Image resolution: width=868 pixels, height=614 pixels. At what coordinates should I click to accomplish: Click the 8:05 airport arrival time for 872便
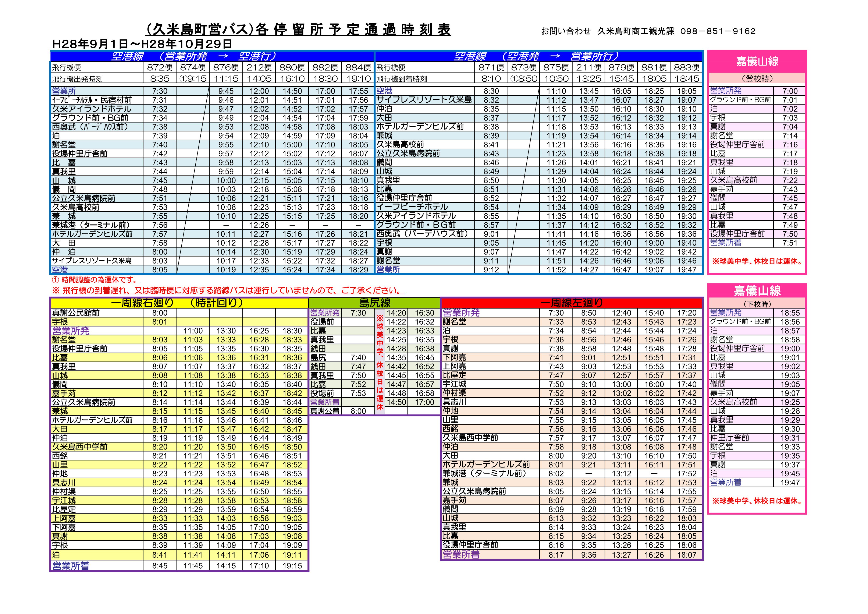point(160,270)
